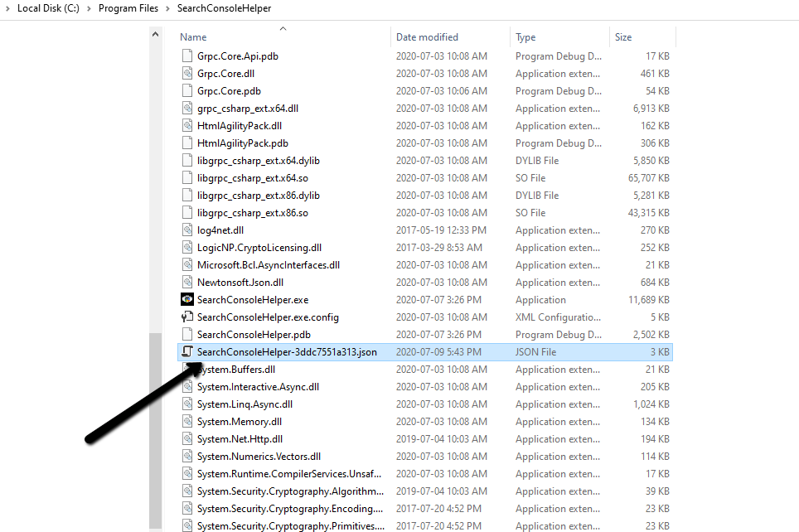799x532 pixels.
Task: Click the LogicNP.CryptoLicensing.dll file icon
Action: click(187, 248)
